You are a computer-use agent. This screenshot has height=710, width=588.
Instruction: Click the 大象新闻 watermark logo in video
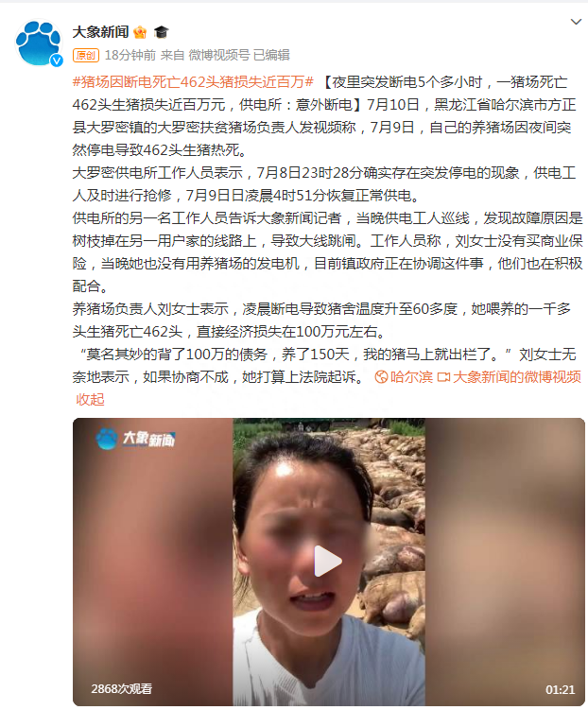[135, 439]
